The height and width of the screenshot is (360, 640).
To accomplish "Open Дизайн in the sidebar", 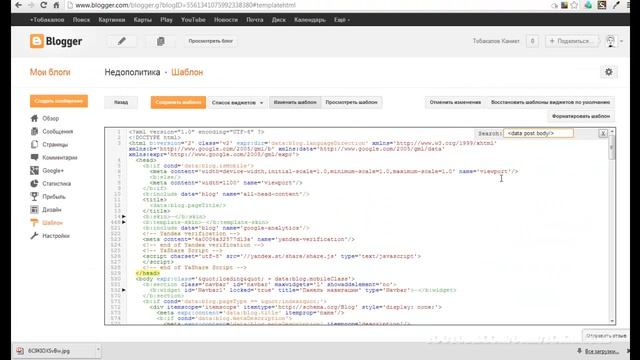I will 52,210.
